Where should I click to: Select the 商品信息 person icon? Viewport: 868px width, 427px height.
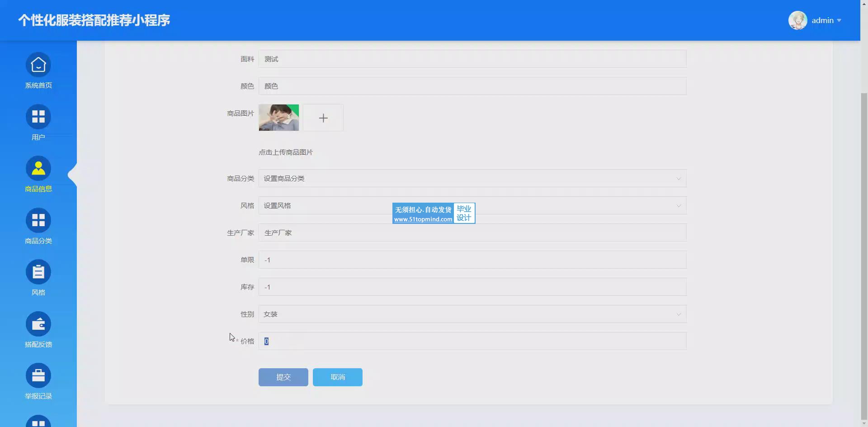38,169
